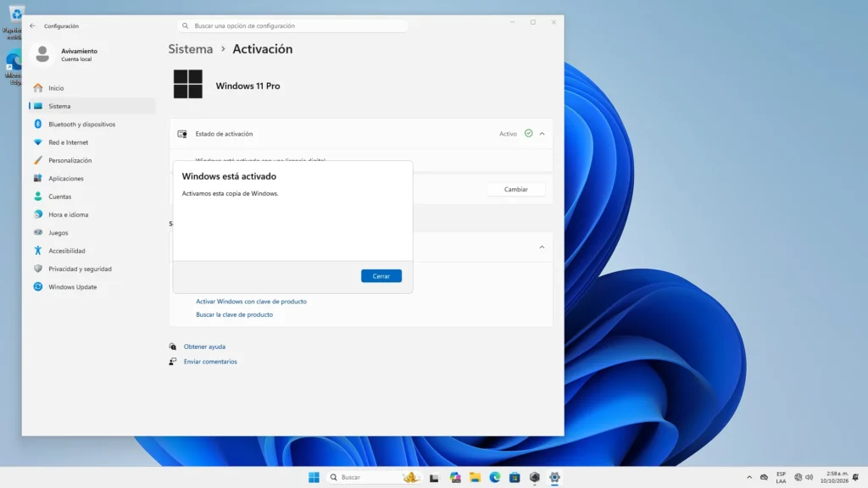Click the ESP LAA language indicator
The width and height of the screenshot is (868, 488).
click(781, 477)
